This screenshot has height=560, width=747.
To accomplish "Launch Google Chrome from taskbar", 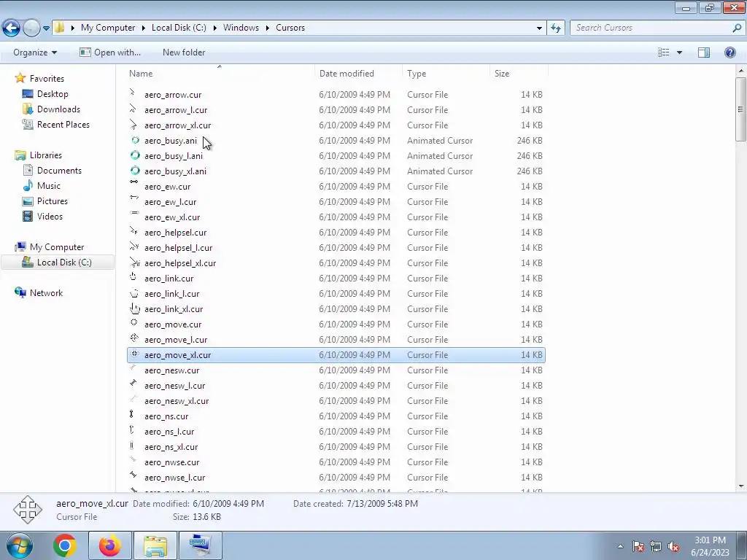I will pos(65,545).
